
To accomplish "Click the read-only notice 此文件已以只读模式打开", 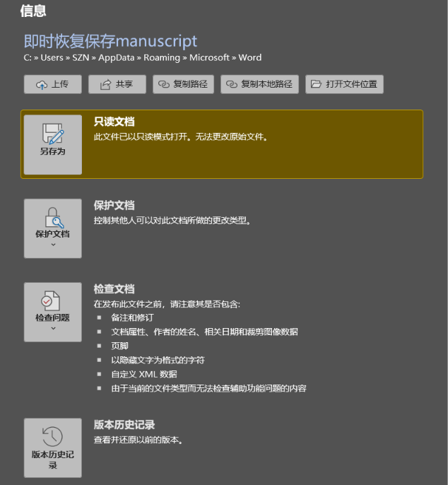I will click(181, 136).
